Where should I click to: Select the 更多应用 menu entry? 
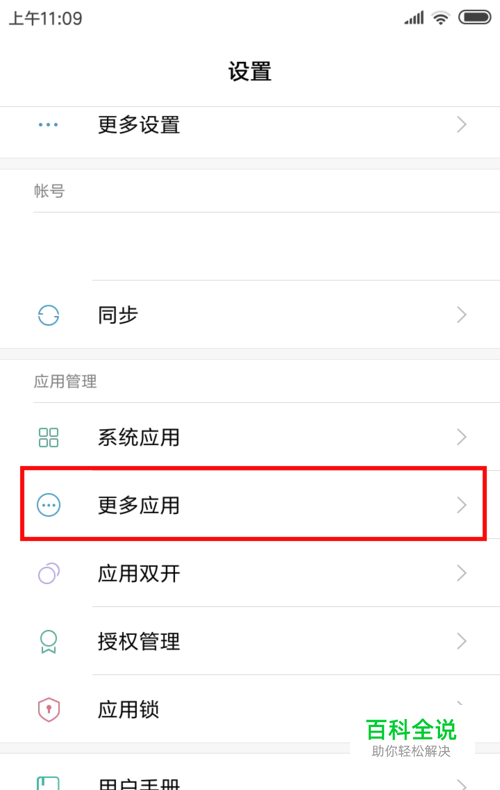click(254, 504)
